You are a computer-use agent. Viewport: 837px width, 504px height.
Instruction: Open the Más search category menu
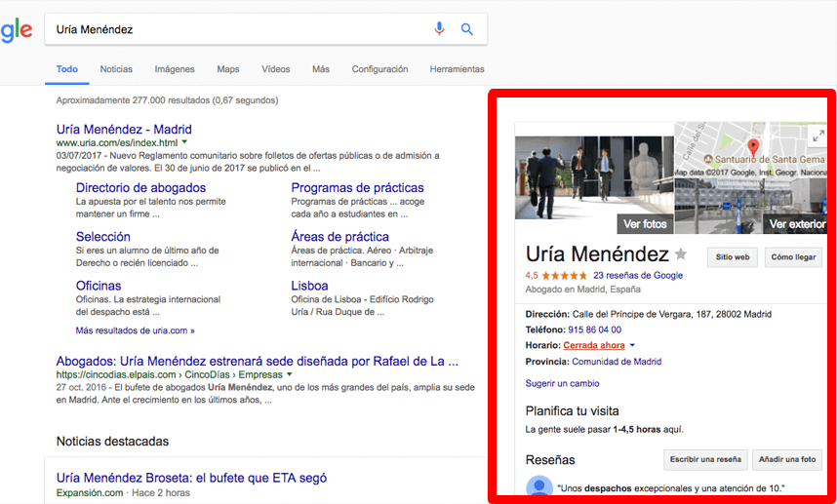320,69
